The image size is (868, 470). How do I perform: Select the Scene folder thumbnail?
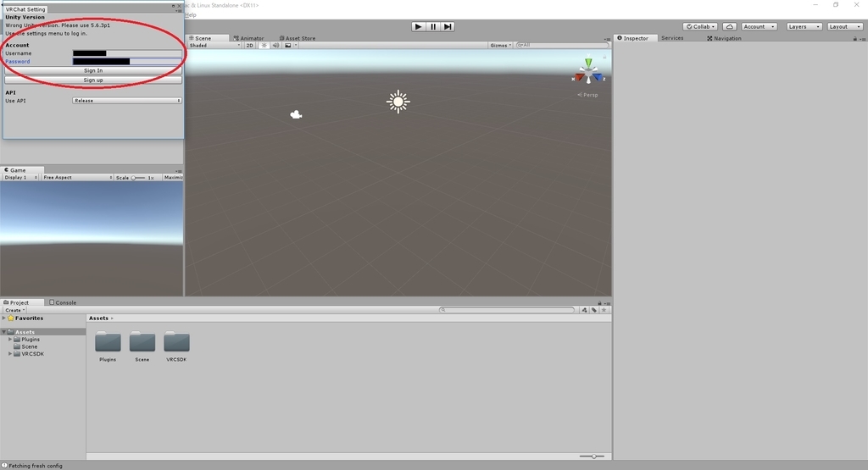click(x=142, y=342)
